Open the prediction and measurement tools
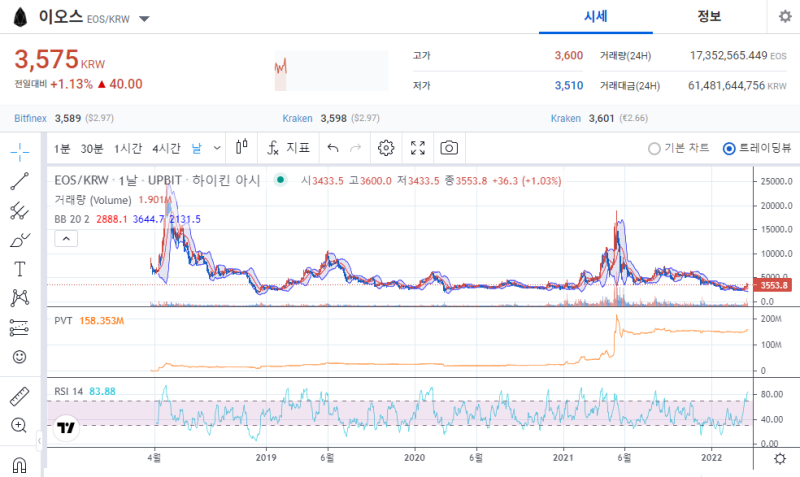This screenshot has height=477, width=800. click(x=19, y=328)
